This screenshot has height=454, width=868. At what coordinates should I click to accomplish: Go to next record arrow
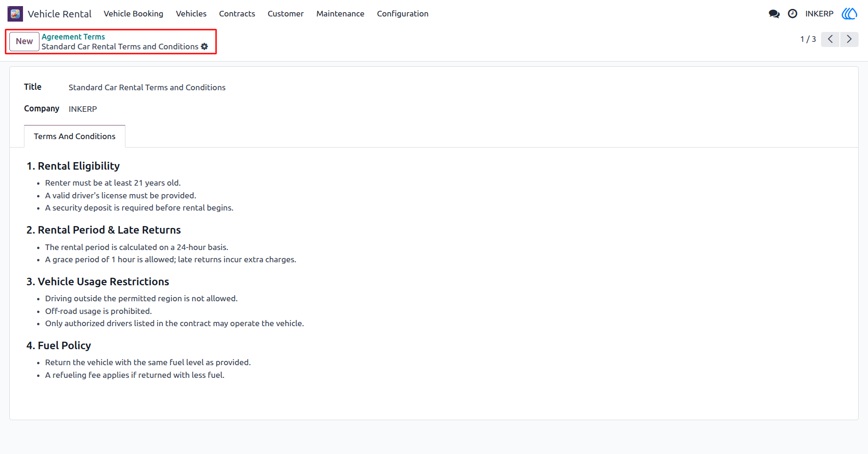[x=849, y=39]
